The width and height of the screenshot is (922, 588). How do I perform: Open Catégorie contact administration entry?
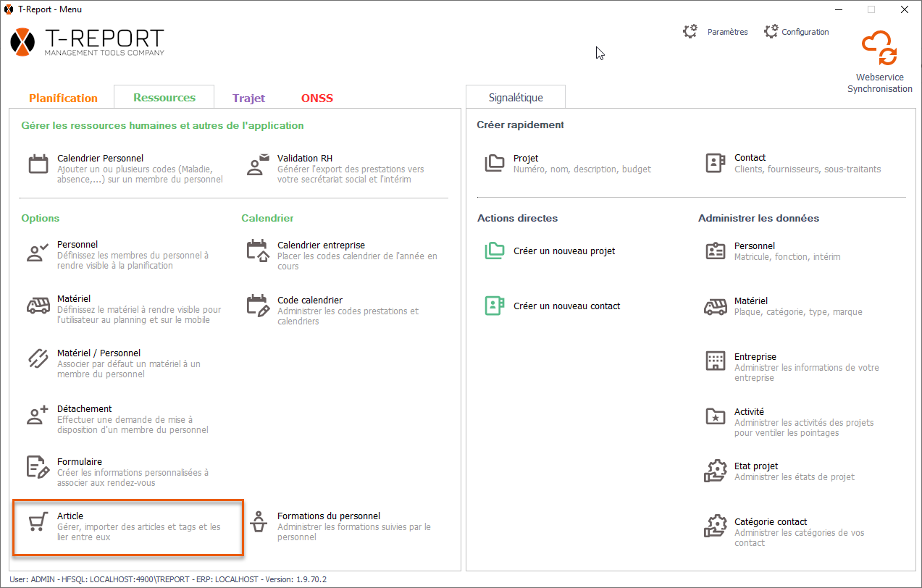pyautogui.click(x=770, y=522)
